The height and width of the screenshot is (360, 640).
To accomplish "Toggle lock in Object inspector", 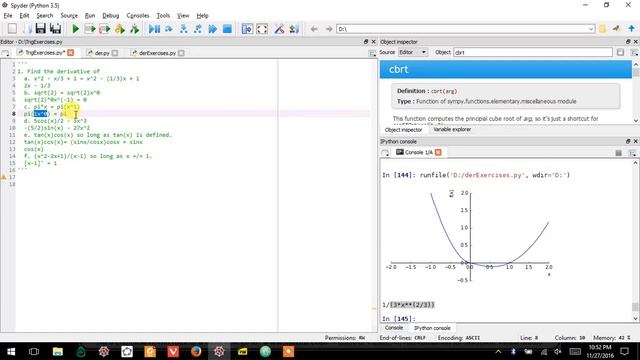I will (x=620, y=52).
